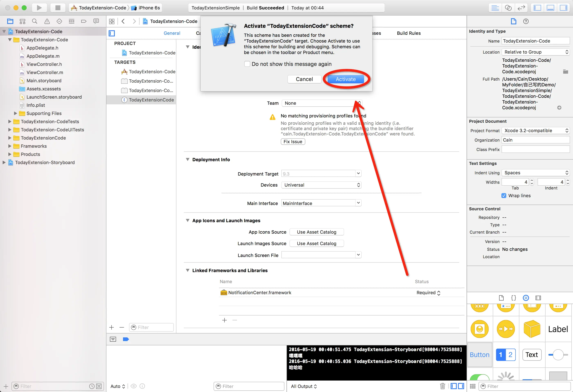Collapse the Deployment Info section
The image size is (573, 392).
pyautogui.click(x=188, y=160)
